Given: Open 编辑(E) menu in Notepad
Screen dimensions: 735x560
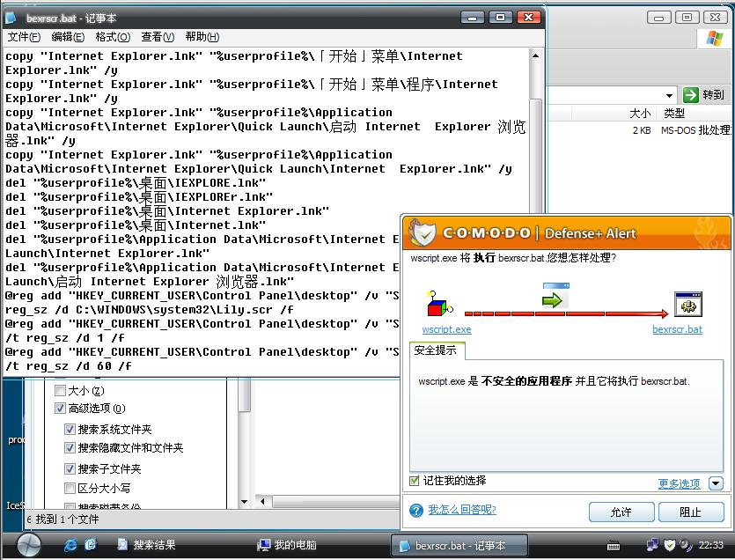Looking at the screenshot, I should click(68, 37).
